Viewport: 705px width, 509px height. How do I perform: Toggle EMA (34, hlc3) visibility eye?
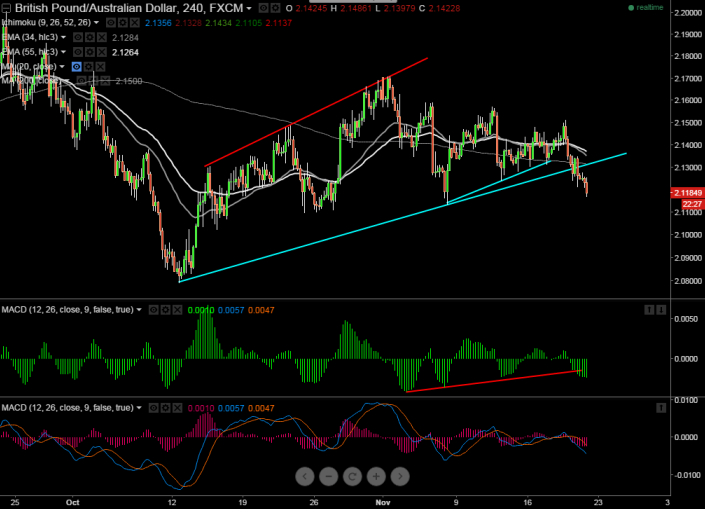[x=78, y=37]
